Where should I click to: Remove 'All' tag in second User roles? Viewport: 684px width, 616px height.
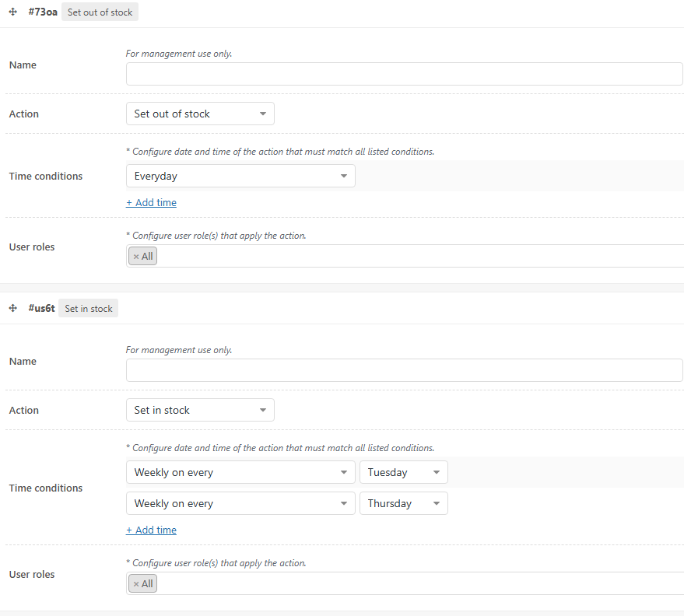pos(136,584)
